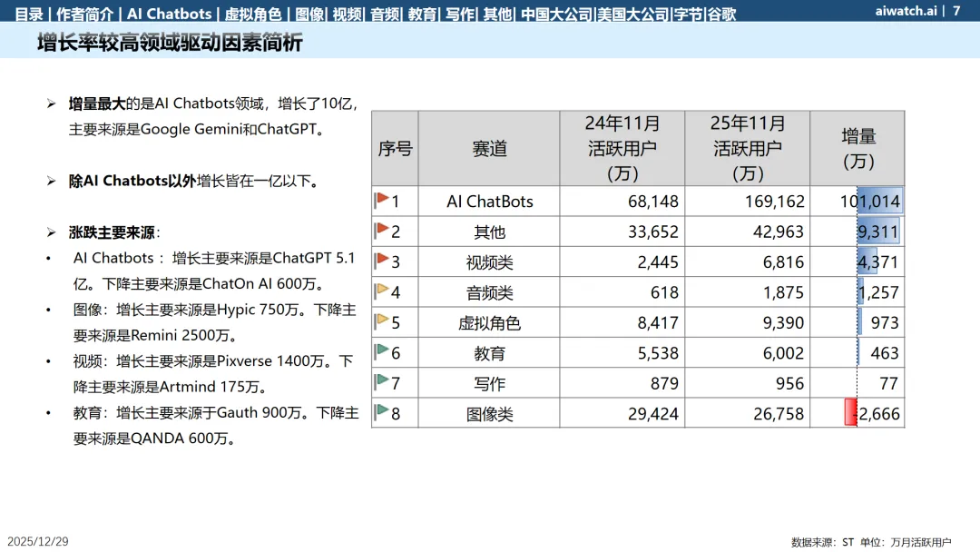
Task: Select the 169,162 value cell
Action: (748, 202)
